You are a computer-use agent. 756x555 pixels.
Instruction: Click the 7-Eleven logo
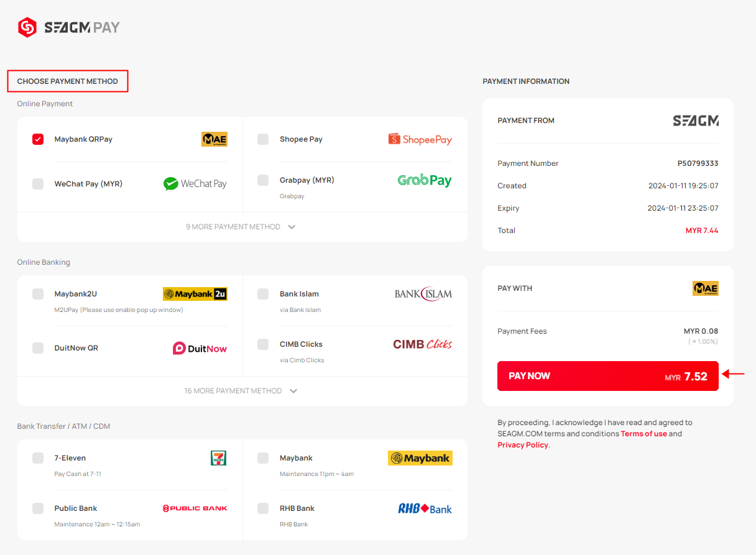tap(218, 458)
